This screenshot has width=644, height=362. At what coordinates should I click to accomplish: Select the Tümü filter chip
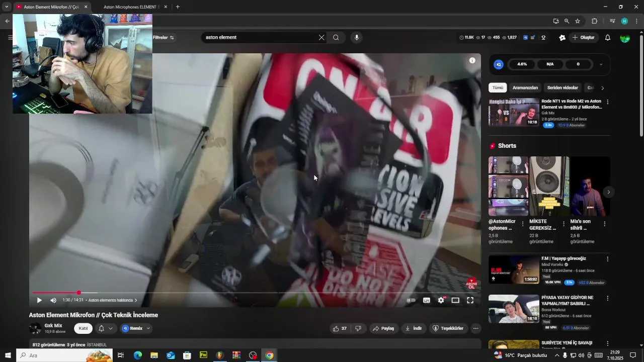(x=498, y=87)
